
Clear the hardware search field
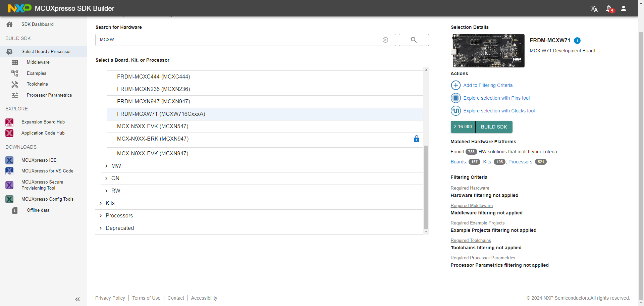(x=385, y=40)
